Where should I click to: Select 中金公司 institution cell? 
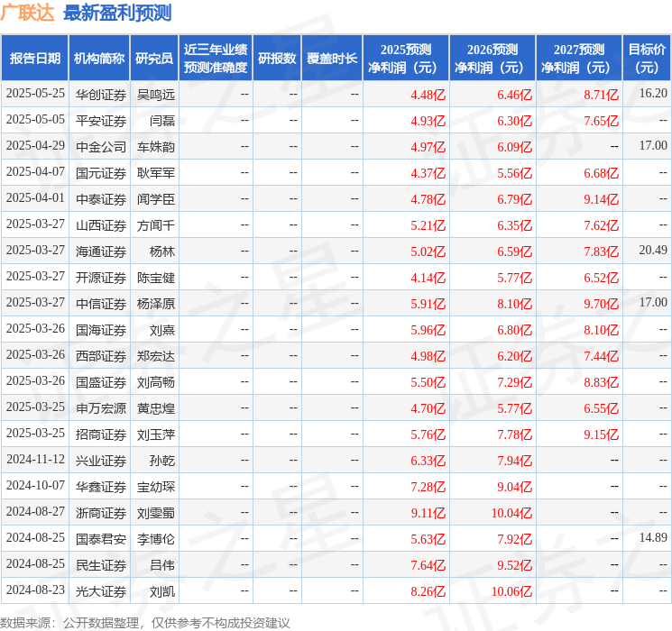pyautogui.click(x=101, y=147)
